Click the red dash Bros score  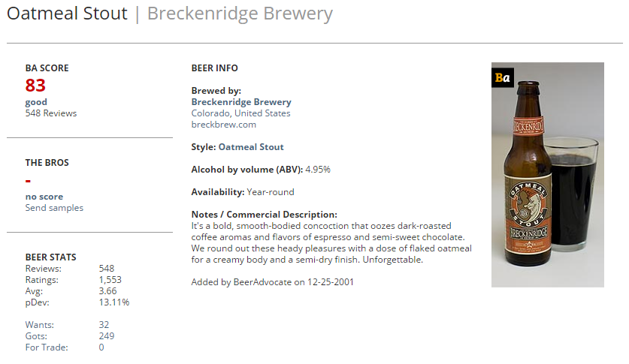(28, 182)
